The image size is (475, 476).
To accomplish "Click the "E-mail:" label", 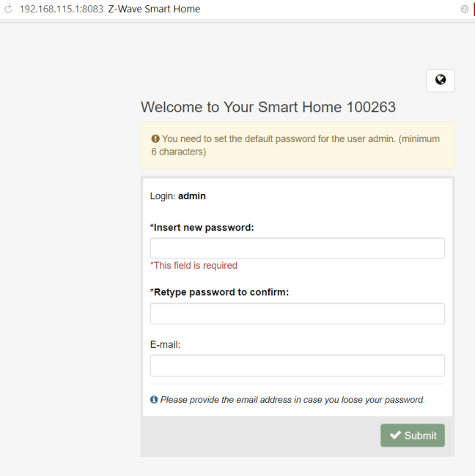I will point(165,344).
